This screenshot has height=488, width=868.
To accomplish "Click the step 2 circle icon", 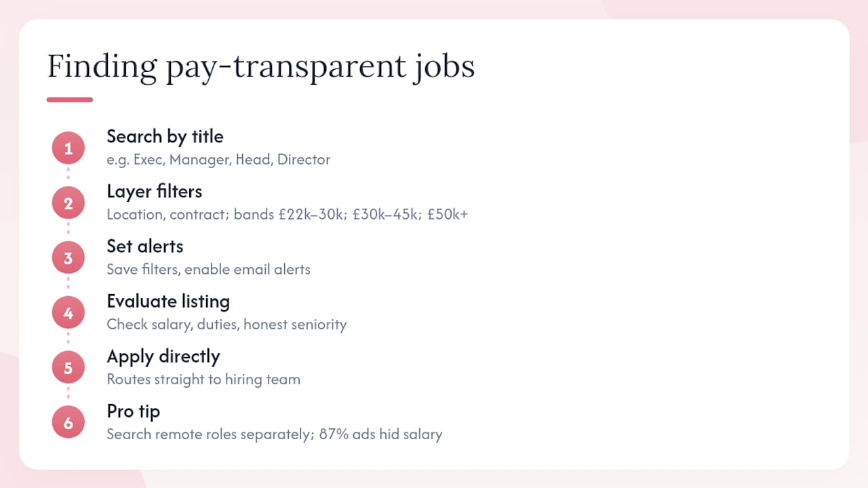I will [x=68, y=203].
